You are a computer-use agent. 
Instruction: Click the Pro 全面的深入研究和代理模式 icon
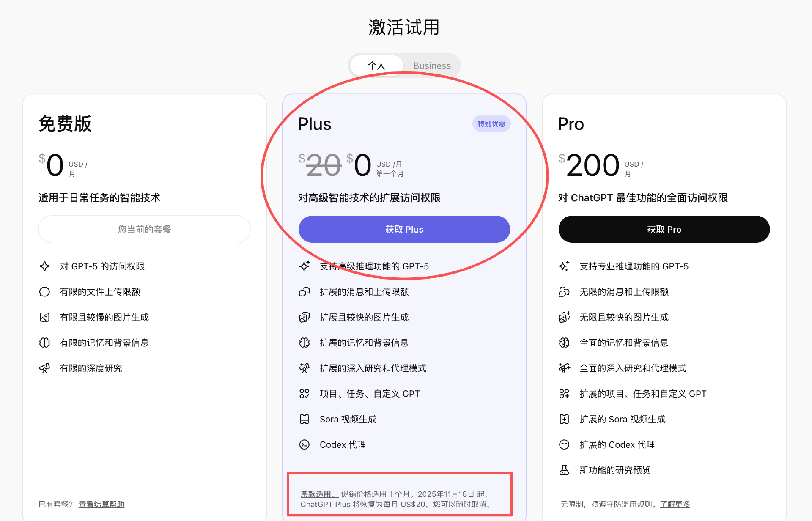point(564,368)
